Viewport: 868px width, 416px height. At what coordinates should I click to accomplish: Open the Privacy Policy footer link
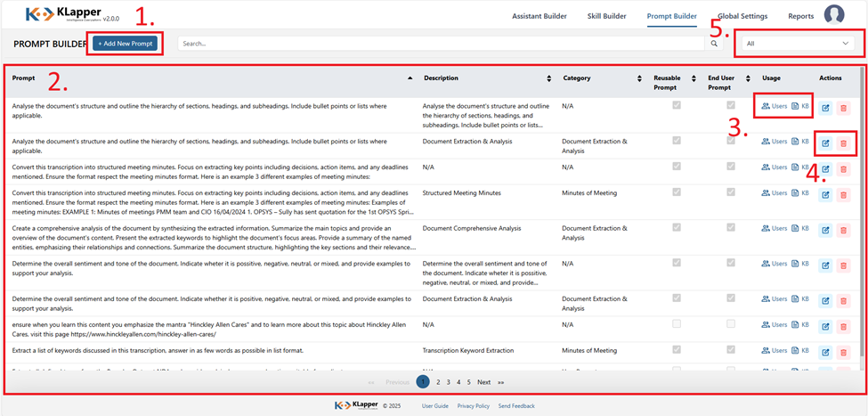pos(474,406)
